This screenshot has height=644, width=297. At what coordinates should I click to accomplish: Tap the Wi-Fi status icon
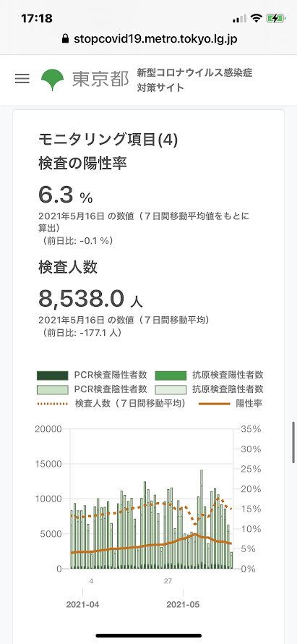(257, 18)
